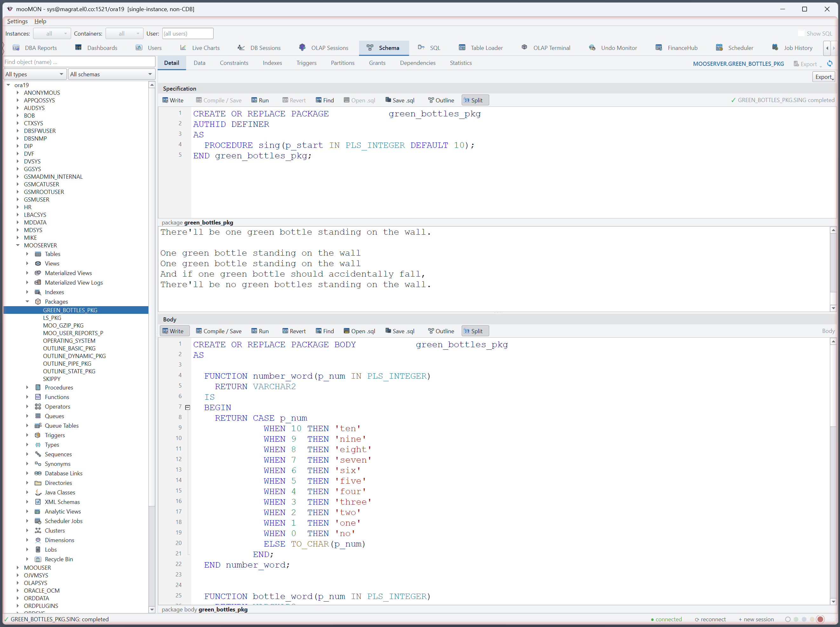This screenshot has width=840, height=627.
Task: Switch to the Dependencies tab
Action: pos(417,63)
